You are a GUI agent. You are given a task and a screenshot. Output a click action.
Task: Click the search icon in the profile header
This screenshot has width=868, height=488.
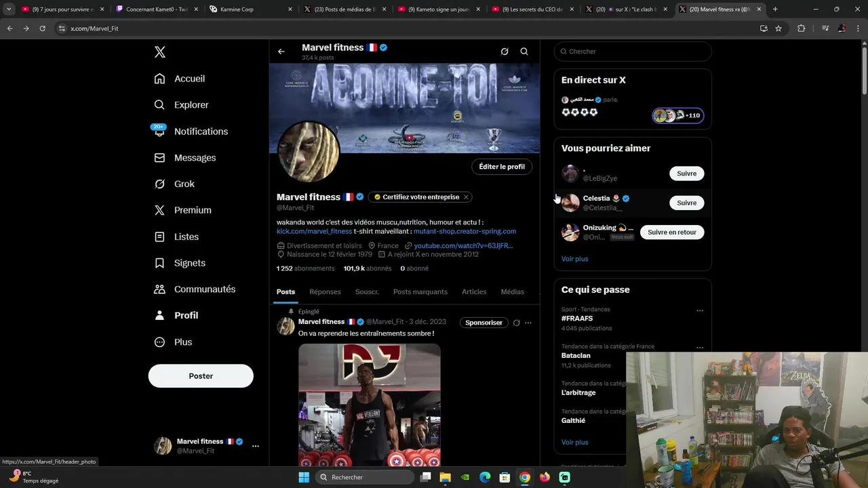pos(524,52)
